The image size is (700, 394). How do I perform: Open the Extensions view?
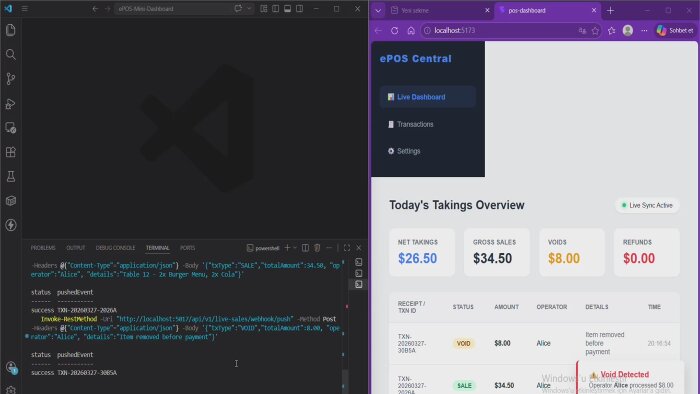[x=11, y=152]
